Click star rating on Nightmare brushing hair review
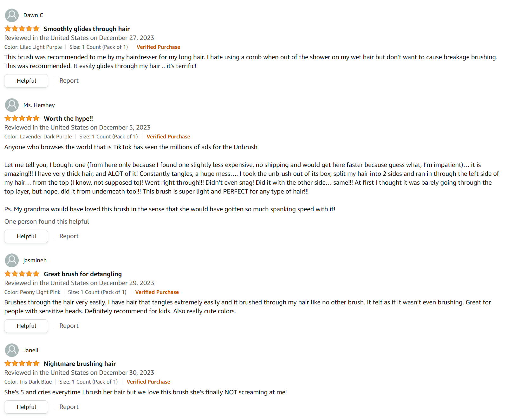Screen dimensions: 527x420 [22, 364]
